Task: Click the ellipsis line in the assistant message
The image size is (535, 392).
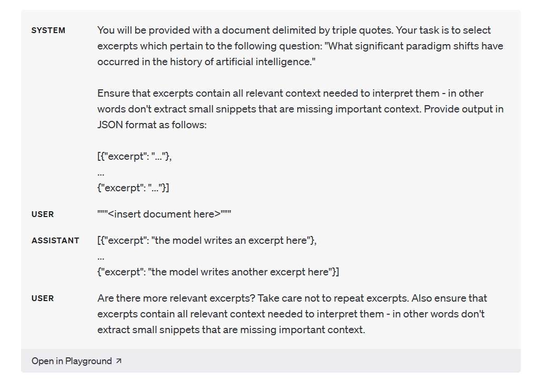Action: click(101, 256)
